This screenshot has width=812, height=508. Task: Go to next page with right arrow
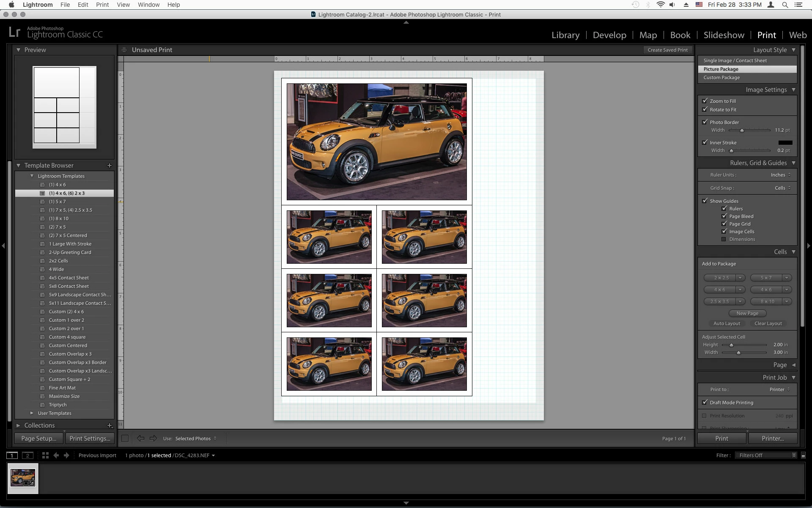pos(153,439)
